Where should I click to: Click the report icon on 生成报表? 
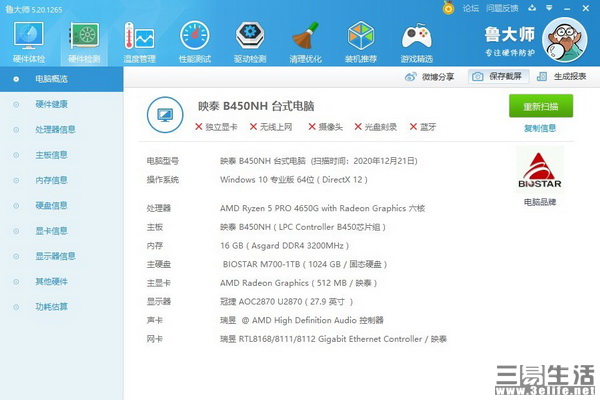click(542, 77)
